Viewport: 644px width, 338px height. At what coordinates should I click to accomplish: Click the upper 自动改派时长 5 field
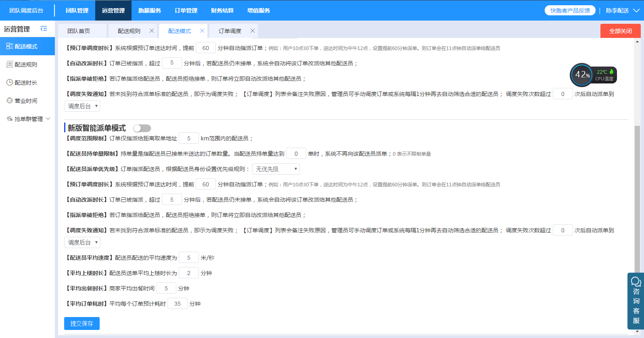[x=172, y=63]
